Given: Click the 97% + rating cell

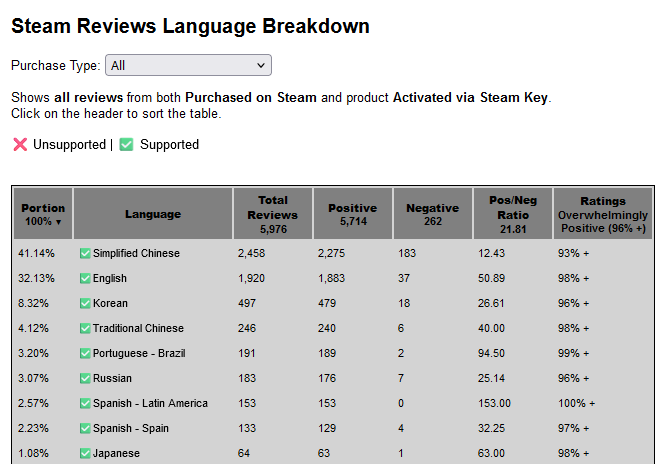Looking at the screenshot, I should [x=573, y=428].
